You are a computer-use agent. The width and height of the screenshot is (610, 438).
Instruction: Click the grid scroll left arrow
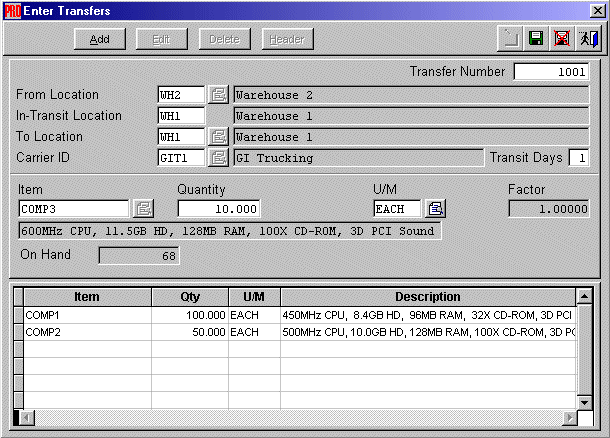27,418
